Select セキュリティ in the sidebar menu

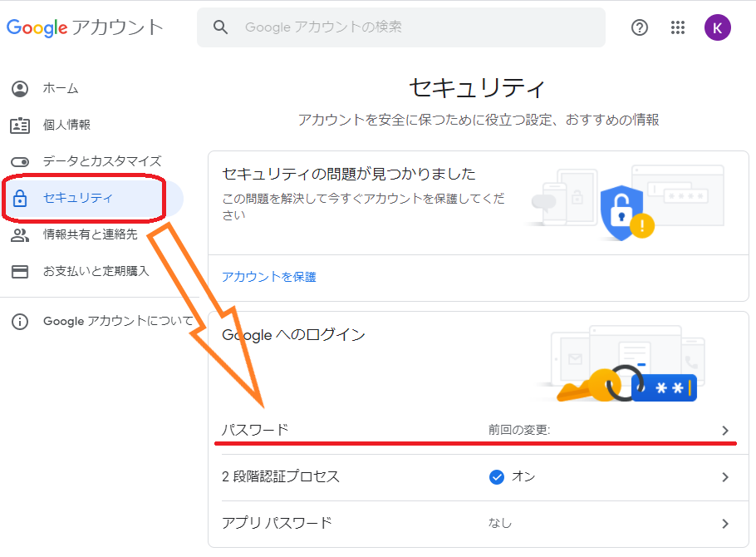[x=78, y=198]
